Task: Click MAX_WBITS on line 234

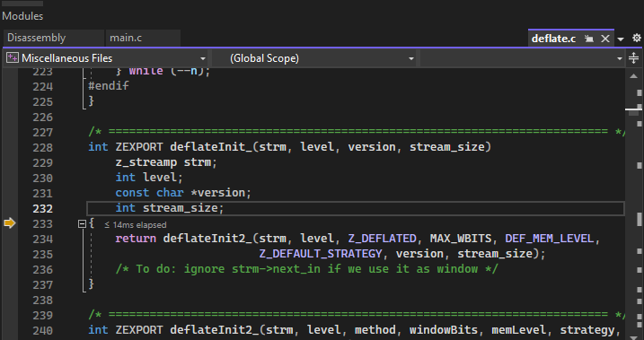Action: (x=461, y=239)
